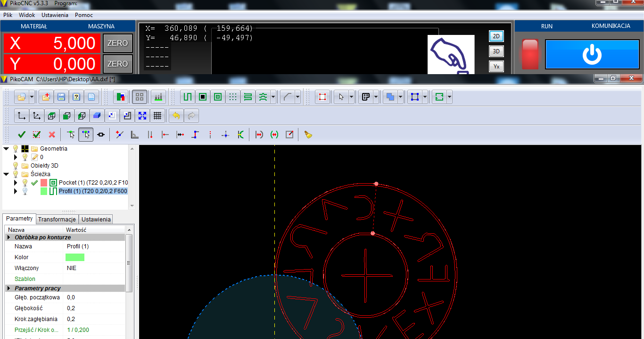
Task: Open the new project folder icon with red plus
Action: pos(46,97)
